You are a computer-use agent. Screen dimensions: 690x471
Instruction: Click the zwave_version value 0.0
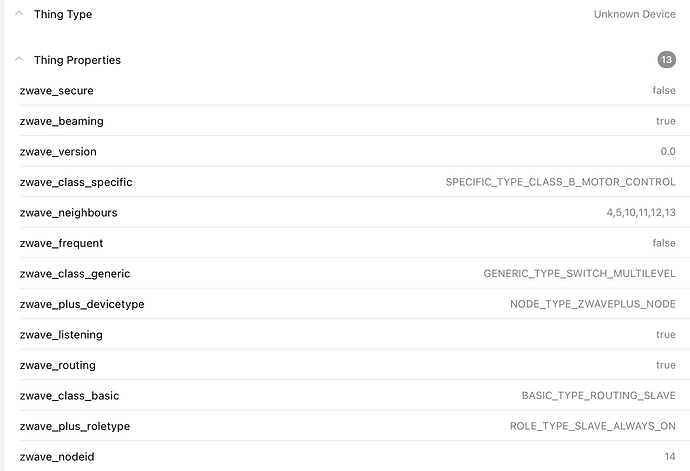668,151
